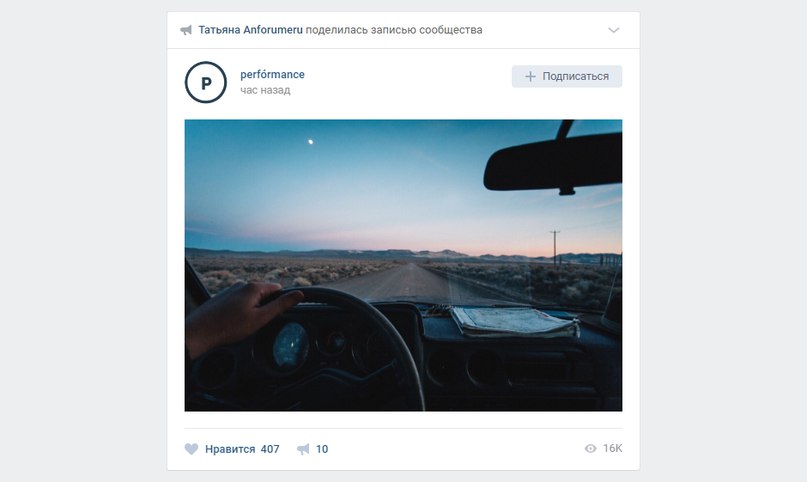Open the performance community avatar
The width and height of the screenshot is (807, 482).
[206, 82]
